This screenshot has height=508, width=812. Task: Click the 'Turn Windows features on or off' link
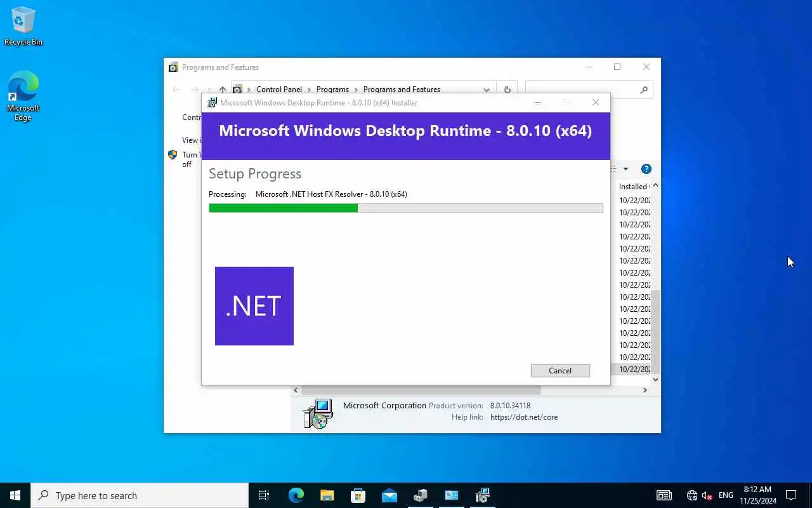[x=190, y=159]
